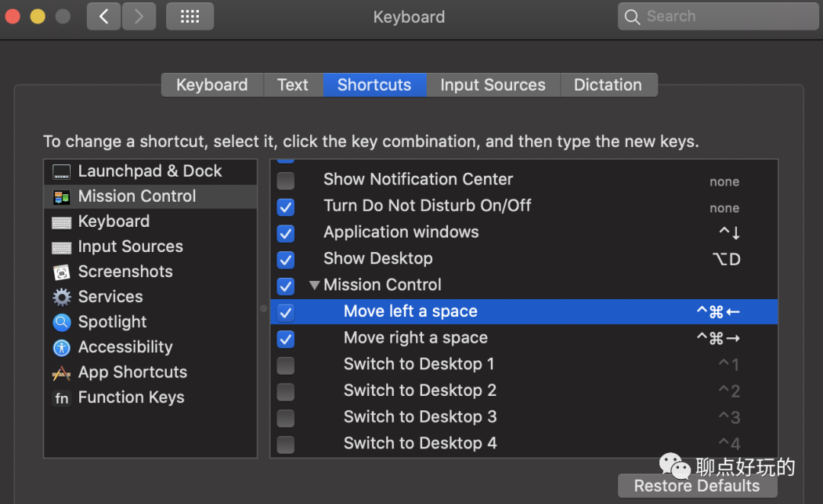823x504 pixels.
Task: Go forward with the right arrow button
Action: tap(139, 16)
